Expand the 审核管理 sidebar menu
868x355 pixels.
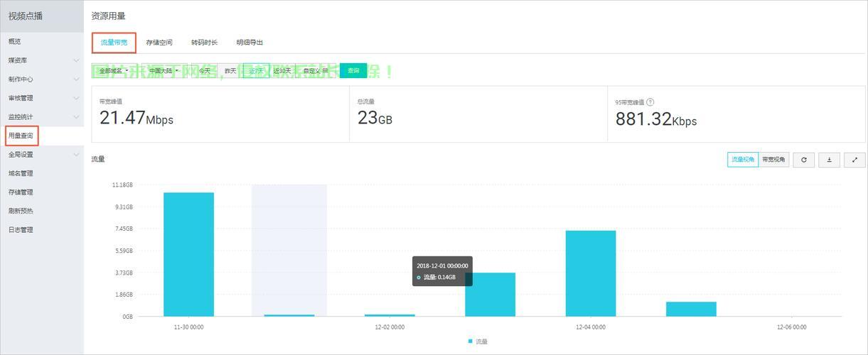42,98
